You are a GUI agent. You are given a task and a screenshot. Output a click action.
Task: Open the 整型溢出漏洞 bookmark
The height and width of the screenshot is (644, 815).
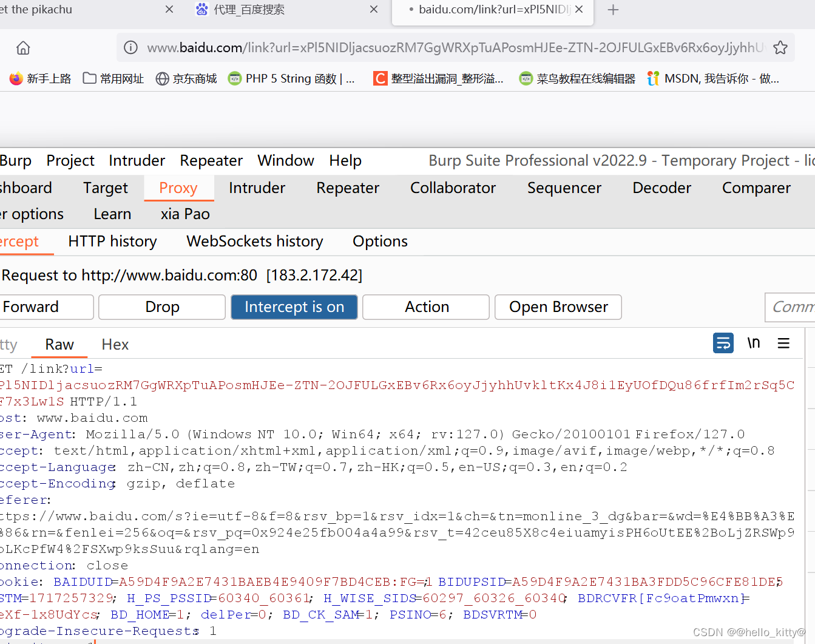pos(438,78)
